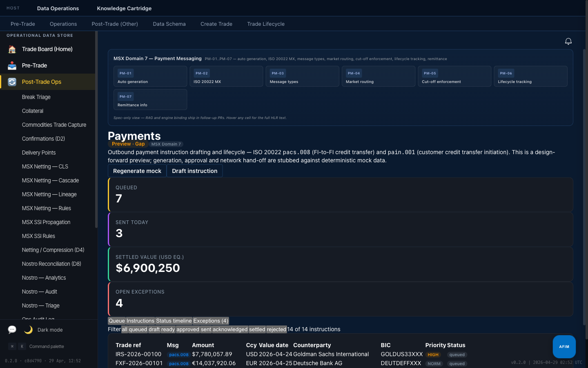Open the Trade Lifecycle tab
This screenshot has width=588, height=368.
pyautogui.click(x=266, y=24)
